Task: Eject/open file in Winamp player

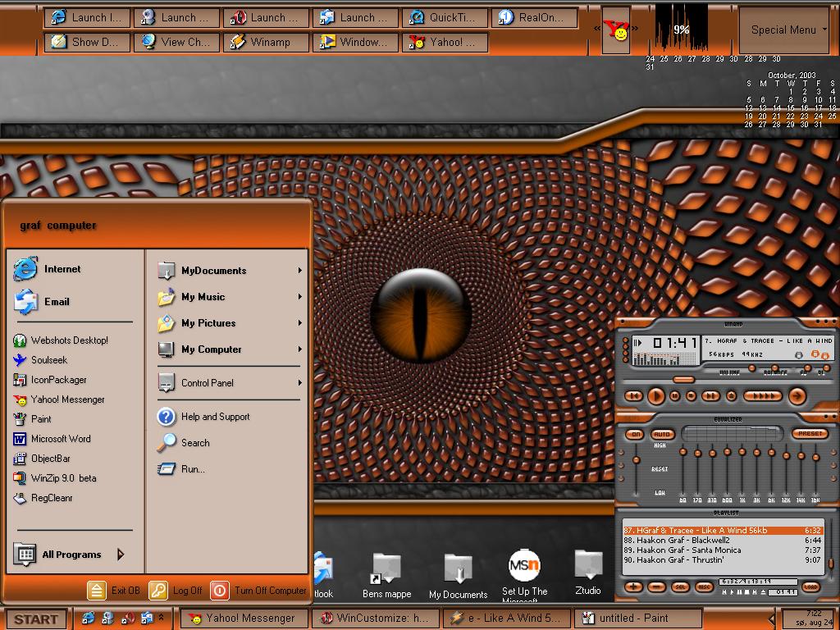Action: (x=731, y=396)
